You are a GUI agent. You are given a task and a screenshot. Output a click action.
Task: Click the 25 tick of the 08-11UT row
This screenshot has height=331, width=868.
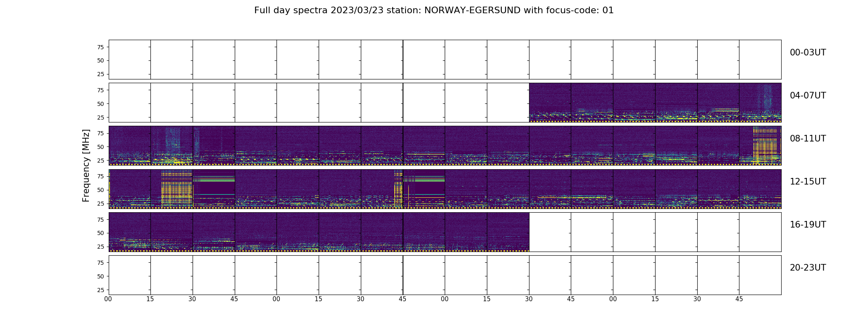click(100, 161)
